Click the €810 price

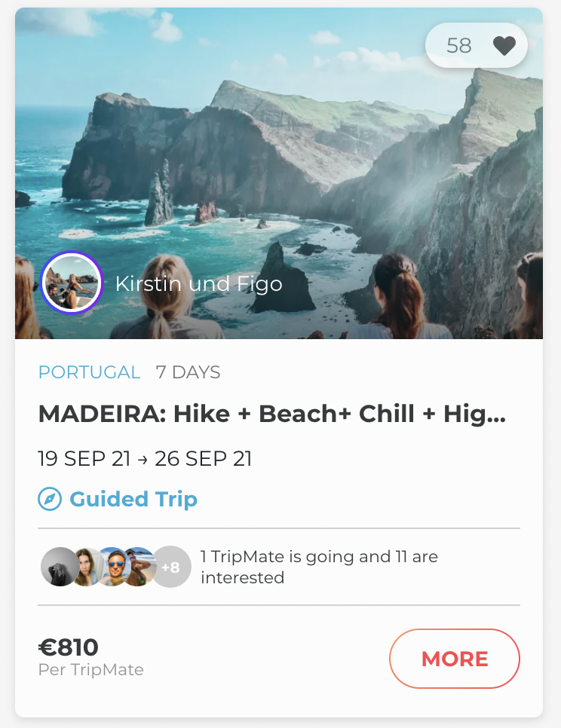point(69,647)
